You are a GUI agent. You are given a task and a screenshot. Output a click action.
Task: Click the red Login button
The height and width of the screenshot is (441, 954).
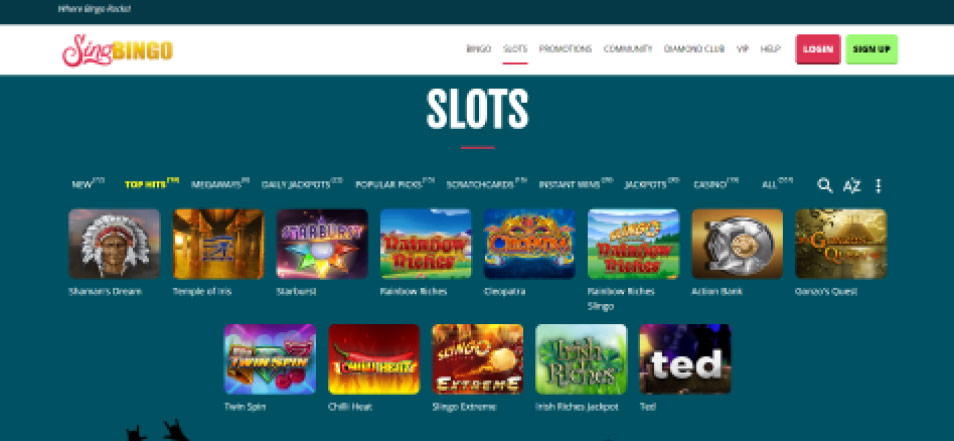(x=818, y=49)
